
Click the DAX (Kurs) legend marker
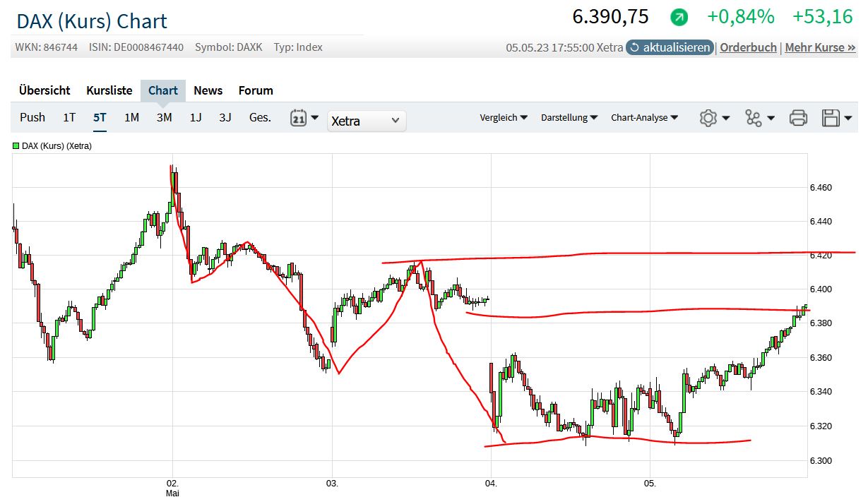16,144
